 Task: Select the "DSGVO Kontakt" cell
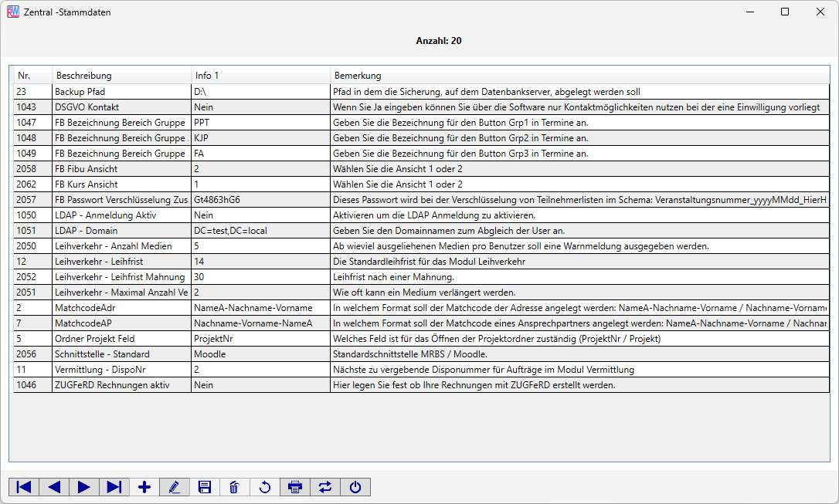(121, 107)
